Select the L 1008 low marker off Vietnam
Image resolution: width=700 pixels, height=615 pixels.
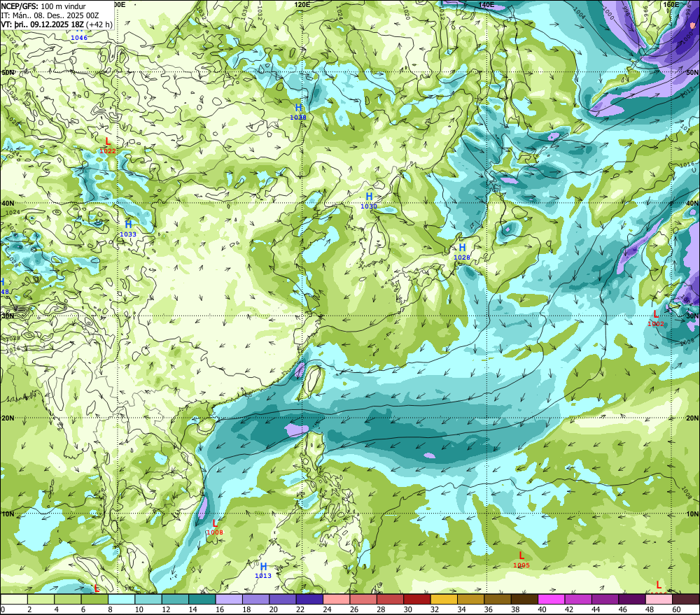pos(215,527)
